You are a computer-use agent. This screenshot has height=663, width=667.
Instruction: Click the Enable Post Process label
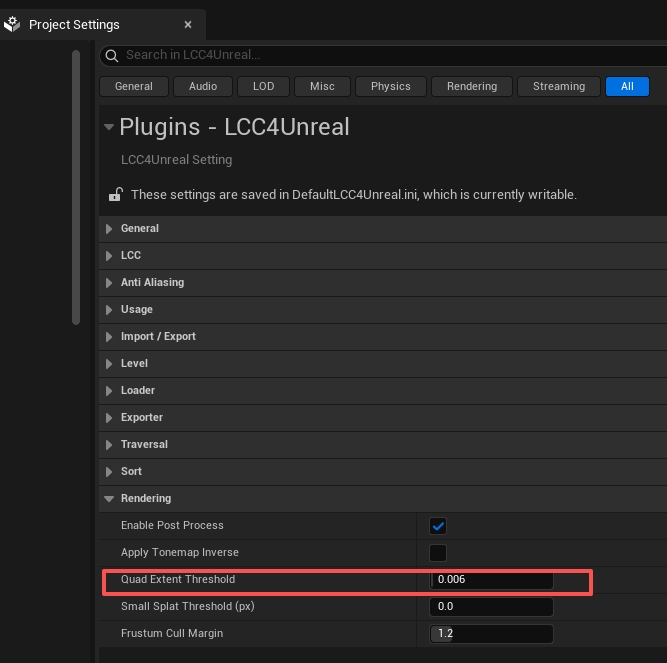click(172, 525)
